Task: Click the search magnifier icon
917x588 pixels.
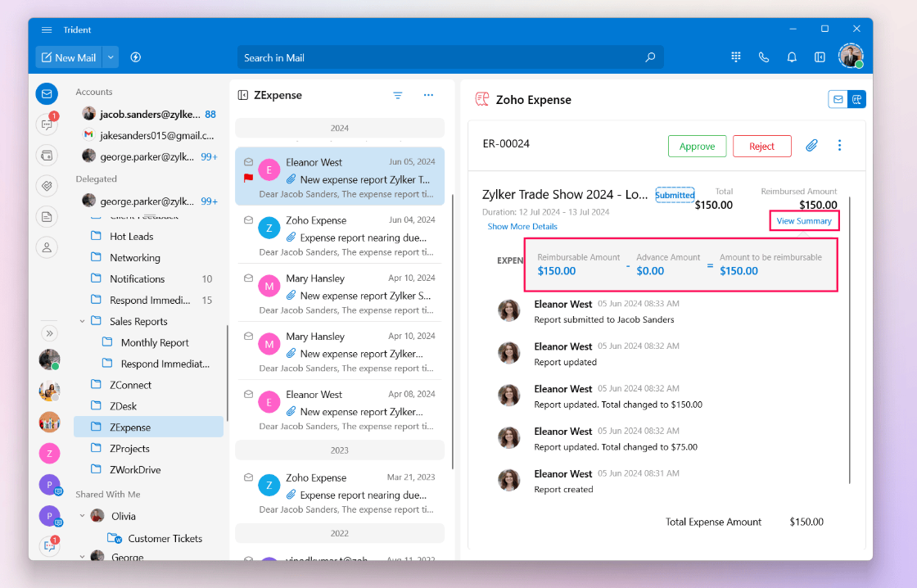Action: [x=650, y=57]
